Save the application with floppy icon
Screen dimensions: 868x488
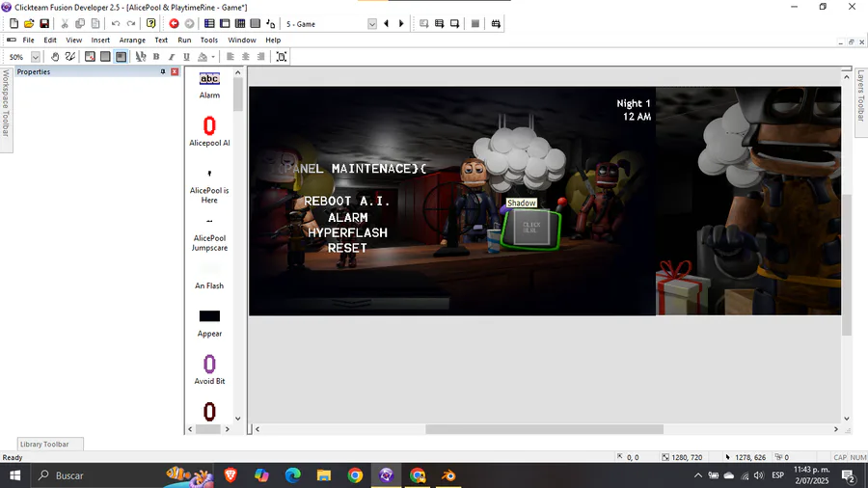click(44, 24)
